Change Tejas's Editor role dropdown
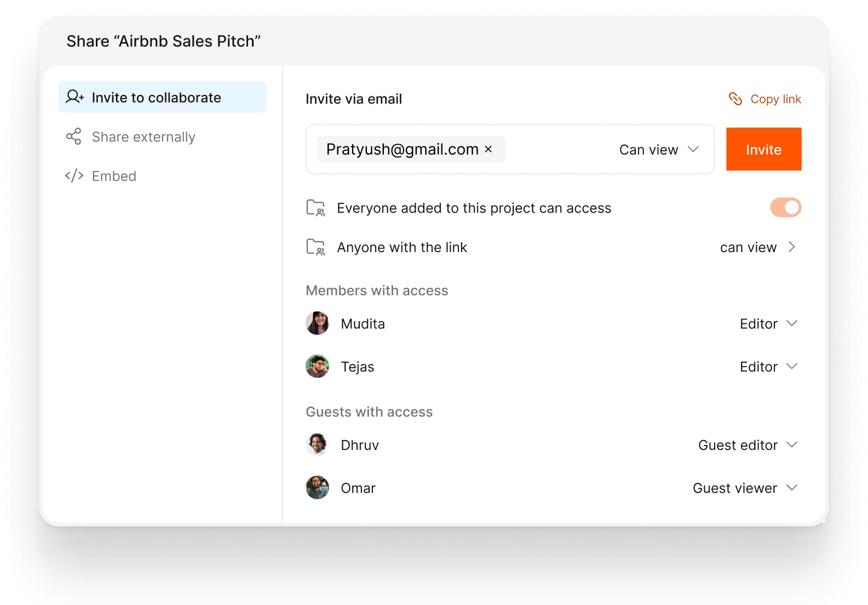The height and width of the screenshot is (605, 868). pyautogui.click(x=768, y=367)
